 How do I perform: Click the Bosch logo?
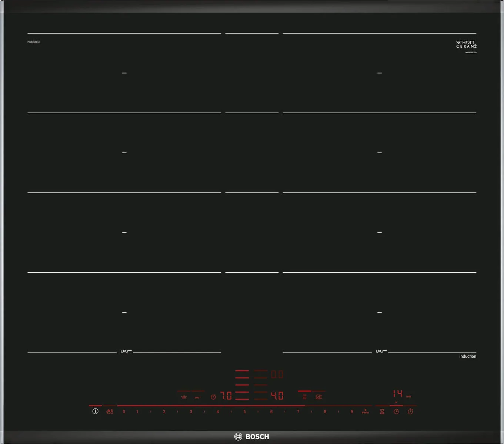click(252, 437)
